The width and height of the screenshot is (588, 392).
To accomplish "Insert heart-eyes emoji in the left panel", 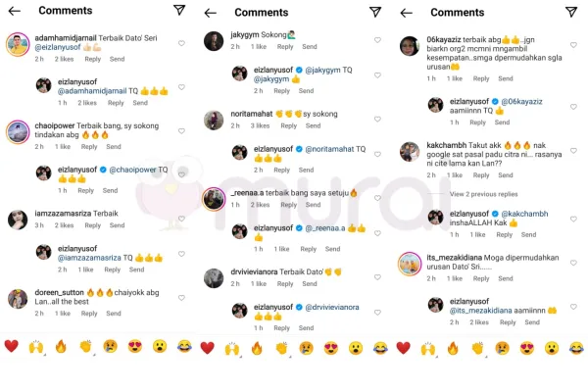I will tap(135, 346).
